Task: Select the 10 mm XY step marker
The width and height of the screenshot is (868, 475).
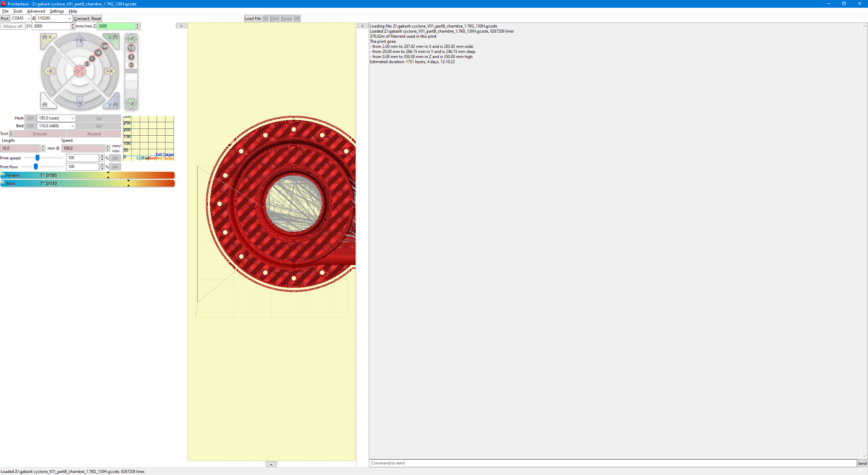Action: (98, 53)
